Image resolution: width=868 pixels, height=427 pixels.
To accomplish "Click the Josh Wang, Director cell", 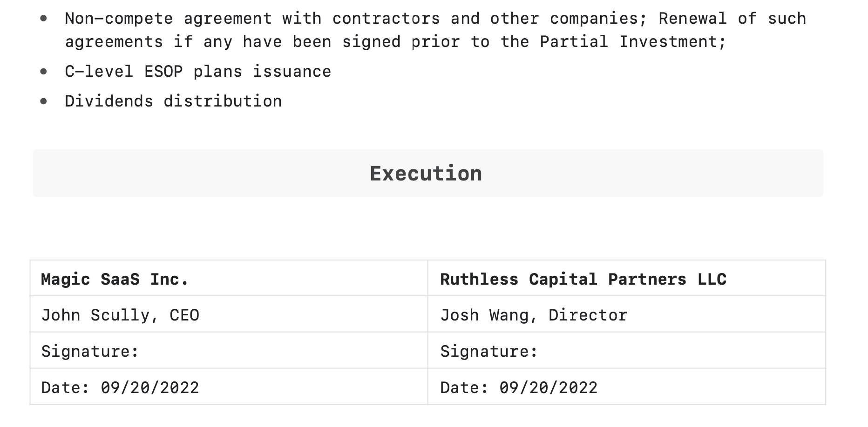I will (x=627, y=314).
